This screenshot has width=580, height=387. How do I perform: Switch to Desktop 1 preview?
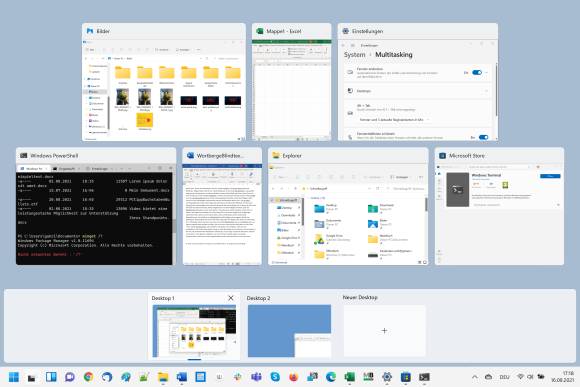[x=194, y=331]
